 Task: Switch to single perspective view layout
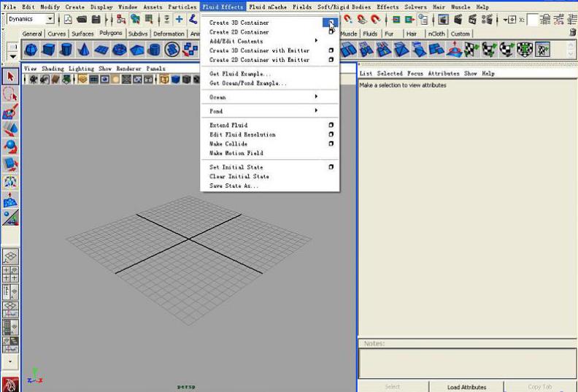pyautogui.click(x=10, y=256)
